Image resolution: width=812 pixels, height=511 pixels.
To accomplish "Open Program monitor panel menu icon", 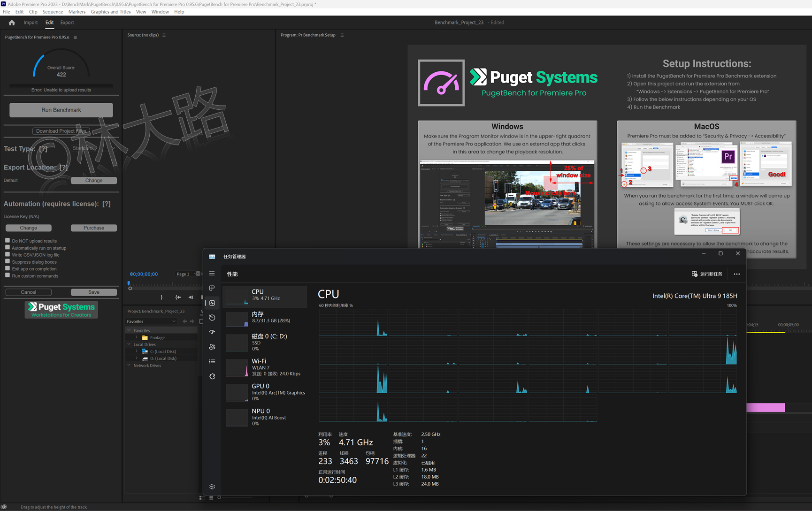I will point(342,35).
